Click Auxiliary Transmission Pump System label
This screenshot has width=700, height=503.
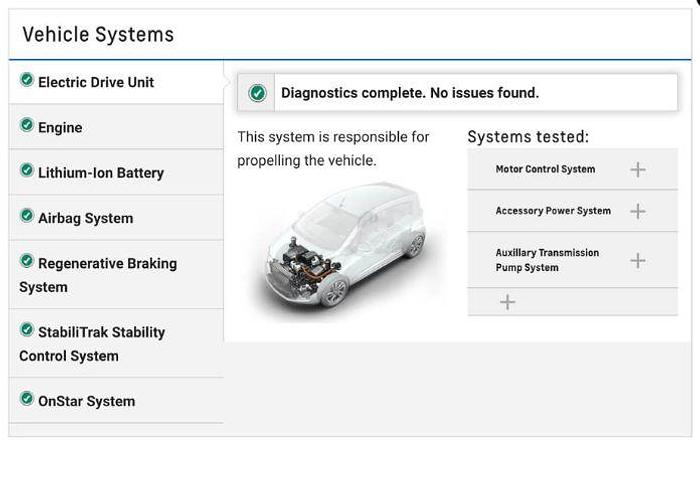[x=547, y=260]
